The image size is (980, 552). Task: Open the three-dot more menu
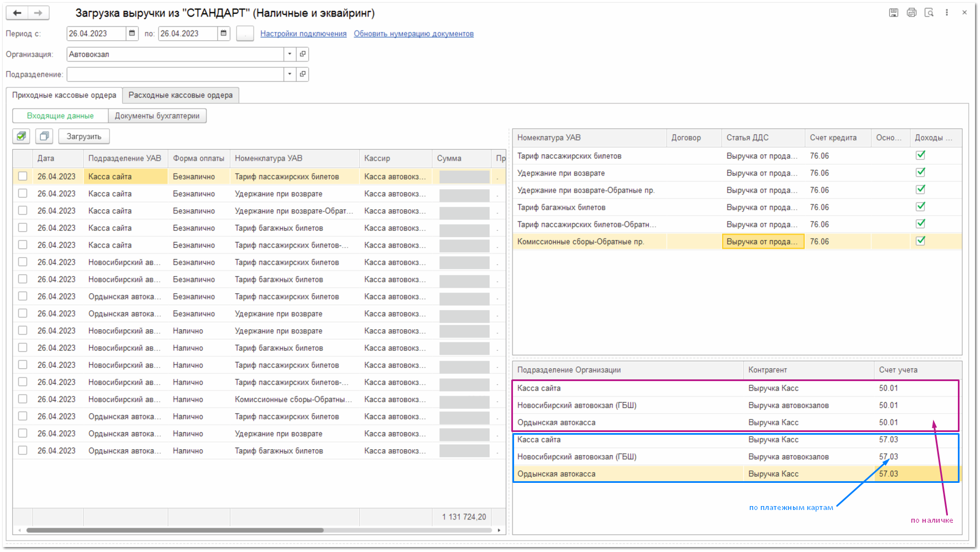(947, 13)
